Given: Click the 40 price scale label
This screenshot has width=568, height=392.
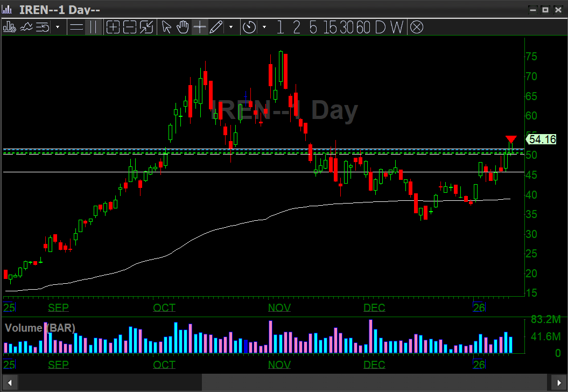Looking at the screenshot, I should coord(531,194).
